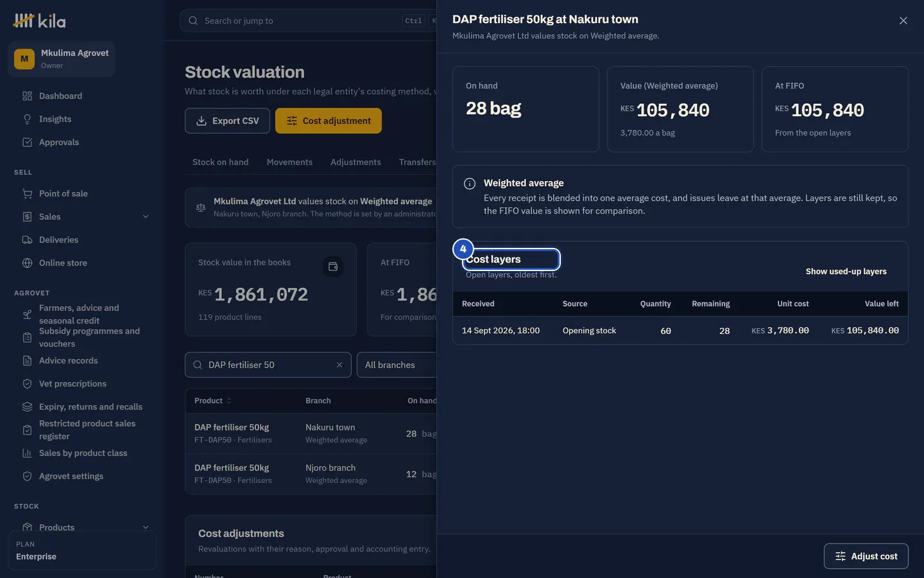This screenshot has height=578, width=924.
Task: Open Approvals checkmark icon
Action: [27, 143]
